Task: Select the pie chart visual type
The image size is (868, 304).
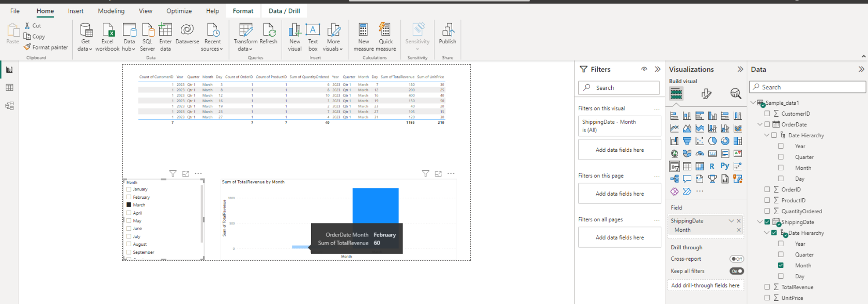Action: (x=712, y=141)
